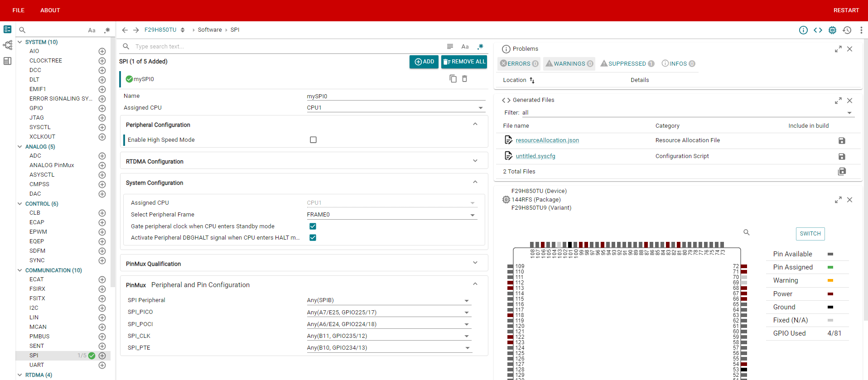Uncheck Gate peripheral clock in Standby mode
The height and width of the screenshot is (380, 868).
pos(313,226)
